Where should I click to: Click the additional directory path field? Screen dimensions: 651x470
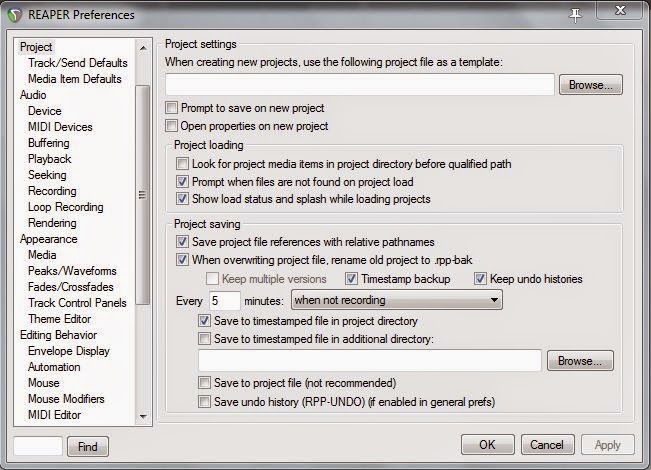point(370,360)
